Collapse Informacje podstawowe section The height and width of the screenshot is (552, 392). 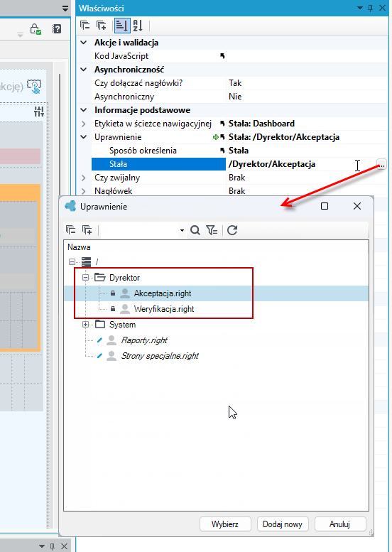click(x=83, y=110)
